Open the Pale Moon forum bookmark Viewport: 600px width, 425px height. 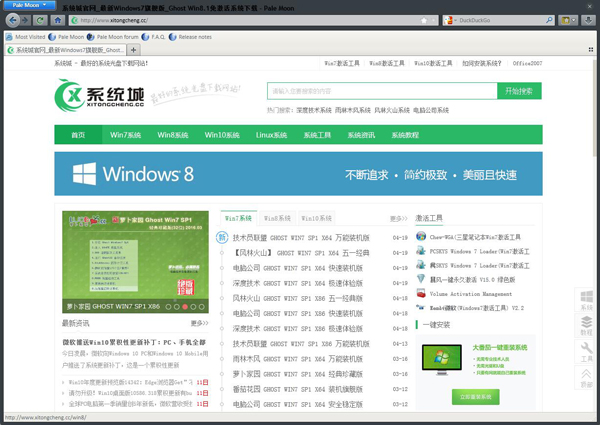click(113, 37)
